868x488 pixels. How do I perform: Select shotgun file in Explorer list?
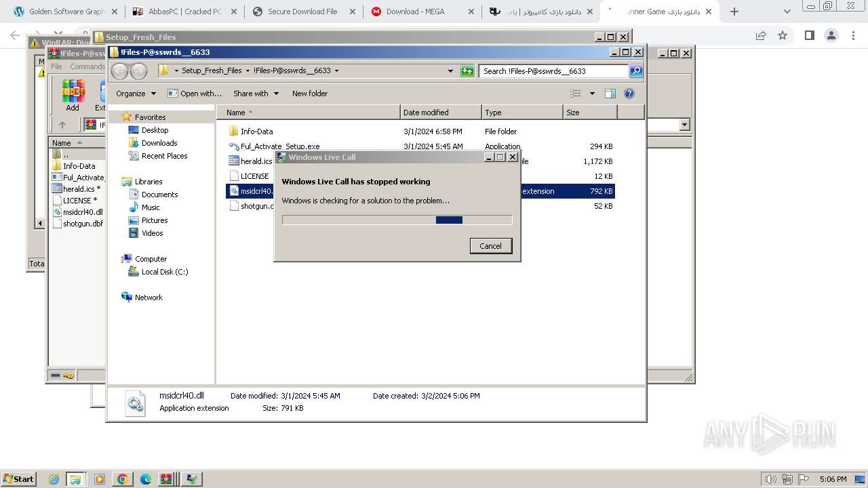(x=251, y=206)
